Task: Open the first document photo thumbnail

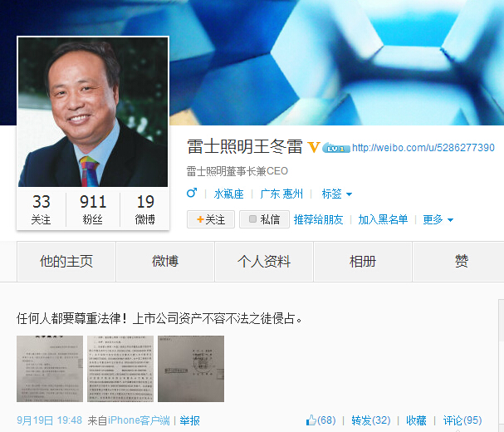Action: 50,369
